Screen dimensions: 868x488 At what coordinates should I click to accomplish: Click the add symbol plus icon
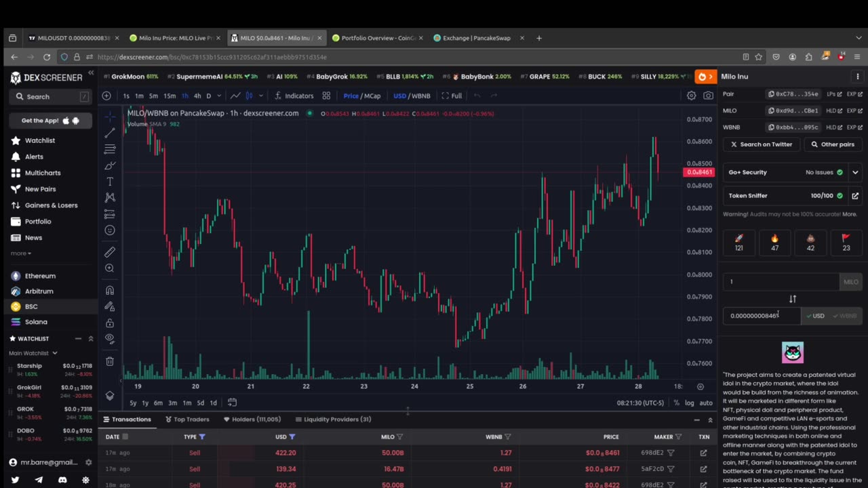(106, 96)
